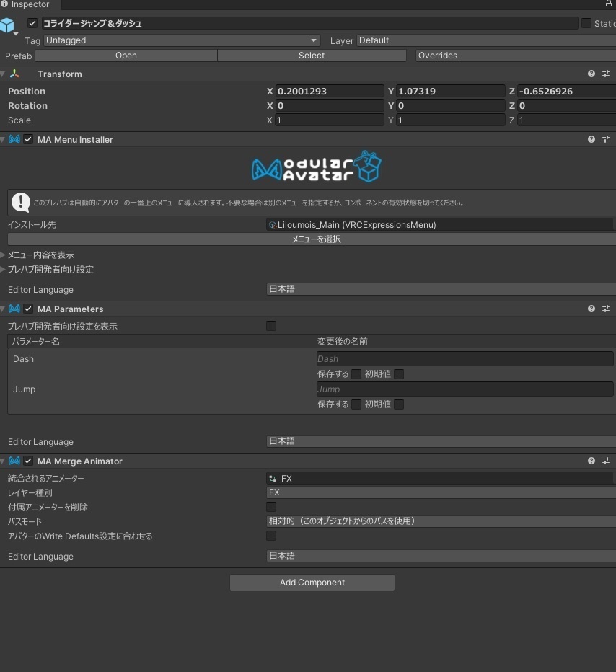Click the _FX animator controller icon
The width and height of the screenshot is (616, 672).
(x=272, y=479)
